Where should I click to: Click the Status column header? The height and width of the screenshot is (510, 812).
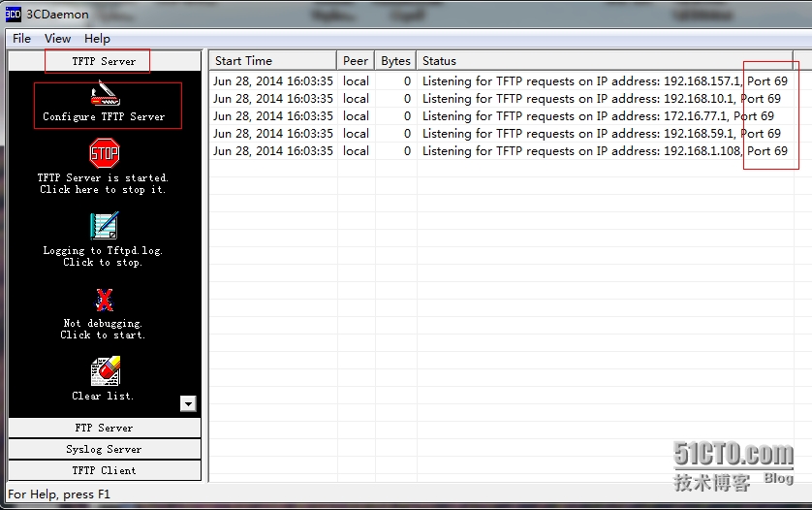click(x=605, y=61)
